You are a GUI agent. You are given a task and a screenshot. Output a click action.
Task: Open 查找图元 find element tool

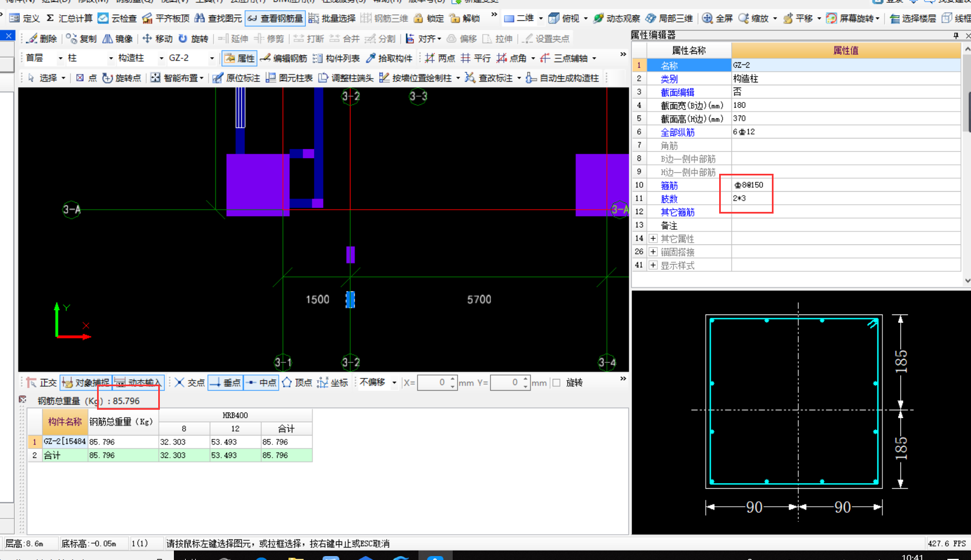[218, 18]
